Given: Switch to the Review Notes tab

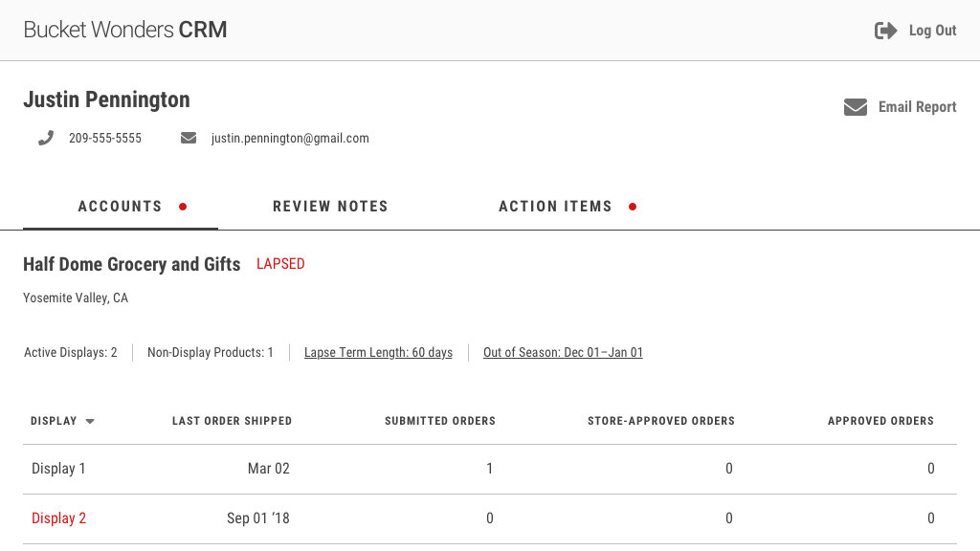Looking at the screenshot, I should tap(330, 207).
